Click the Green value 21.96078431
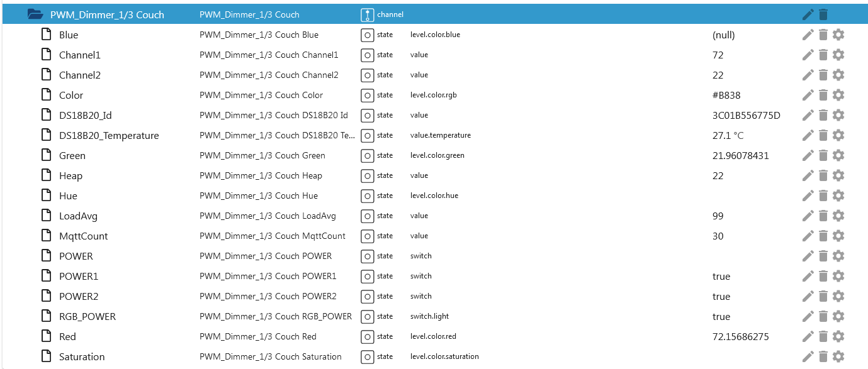The image size is (868, 369). 740,156
